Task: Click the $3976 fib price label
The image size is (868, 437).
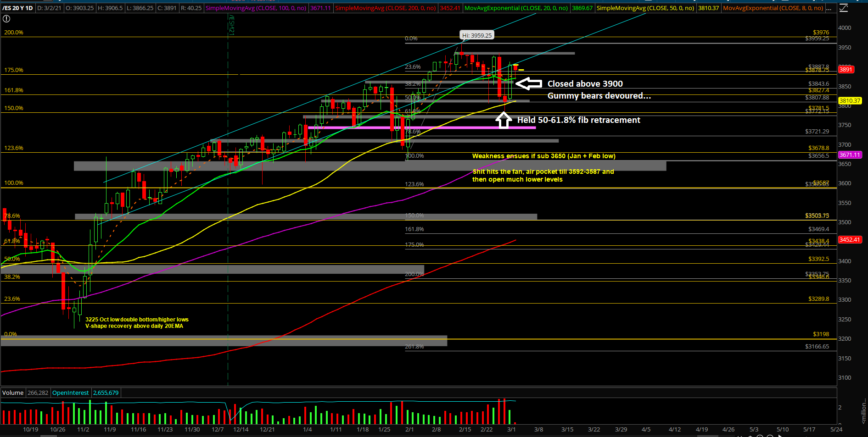Action: (x=821, y=33)
